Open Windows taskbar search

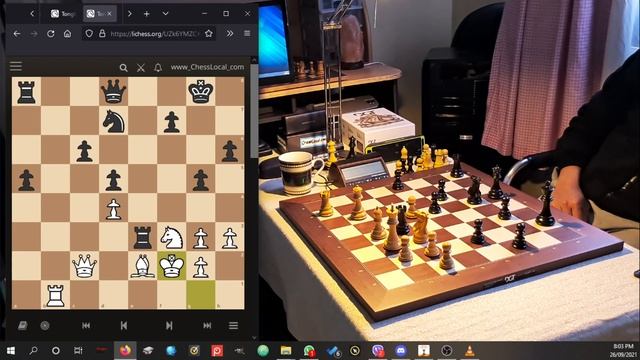[x=33, y=351]
